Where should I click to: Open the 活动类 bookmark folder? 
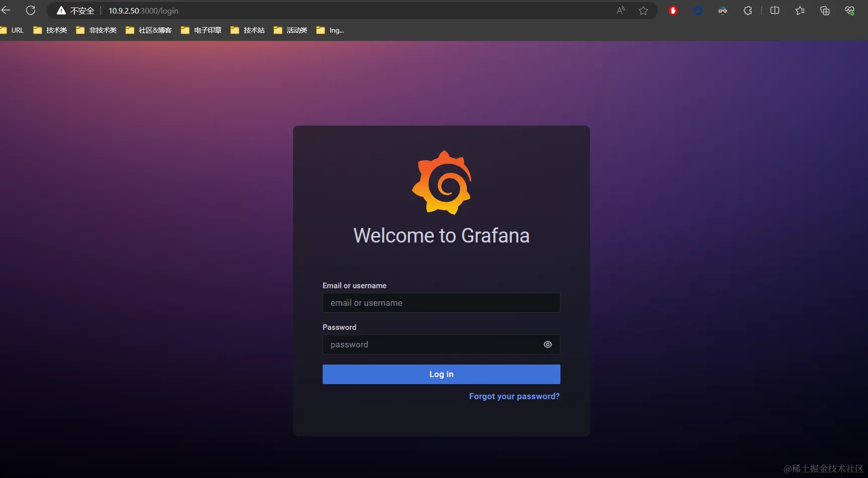[291, 30]
